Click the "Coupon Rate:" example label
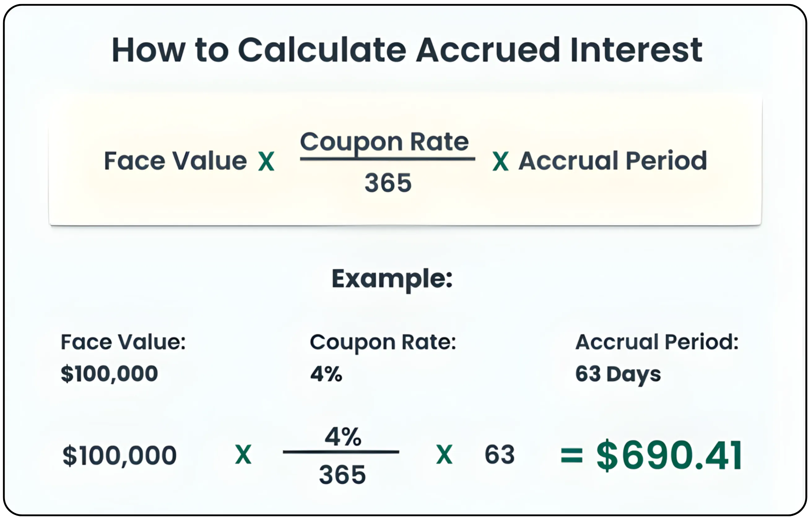The width and height of the screenshot is (812, 519). click(x=383, y=343)
